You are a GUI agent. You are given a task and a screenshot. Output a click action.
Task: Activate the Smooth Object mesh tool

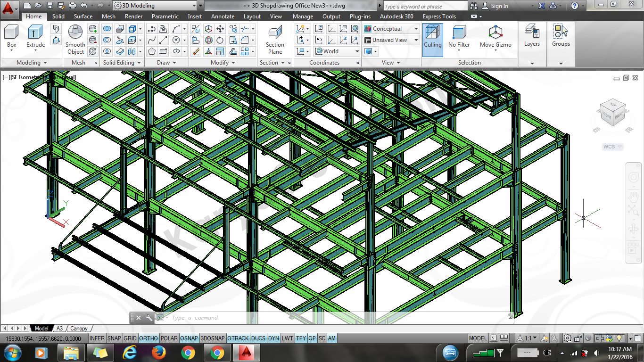pos(75,33)
